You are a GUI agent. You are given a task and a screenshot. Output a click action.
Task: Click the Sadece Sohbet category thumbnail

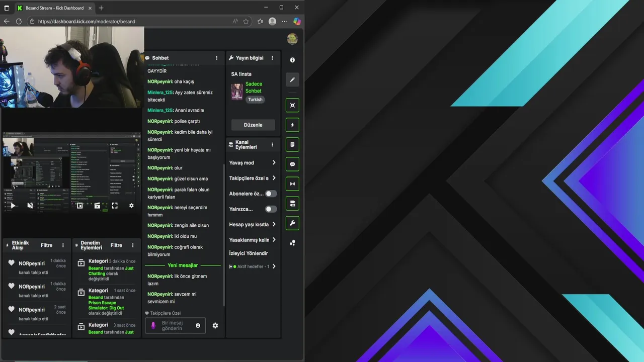237,92
